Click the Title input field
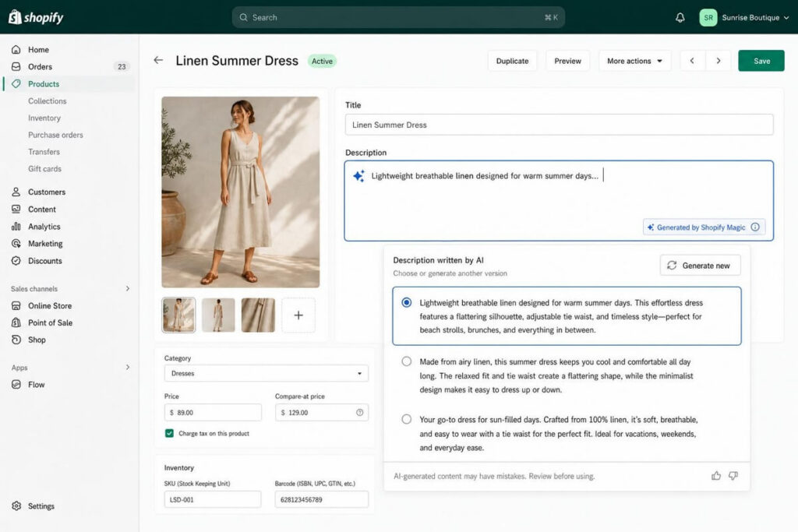This screenshot has height=532, width=798. click(560, 125)
